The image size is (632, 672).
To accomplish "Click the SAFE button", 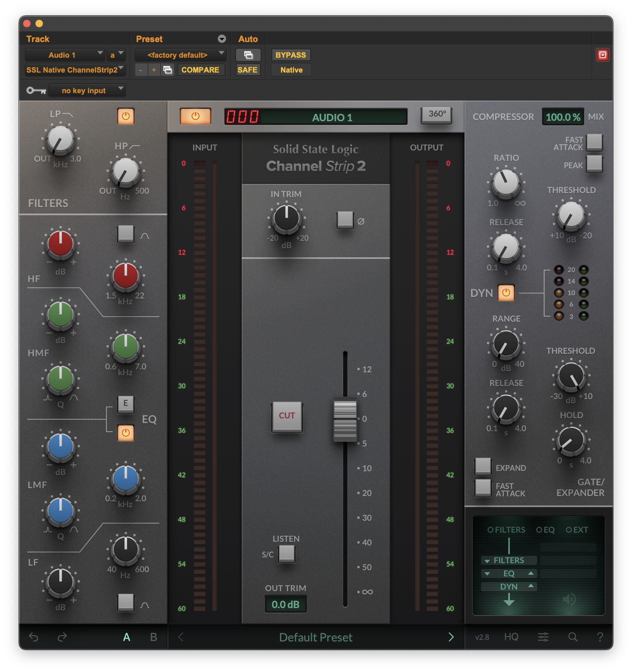I will (248, 70).
